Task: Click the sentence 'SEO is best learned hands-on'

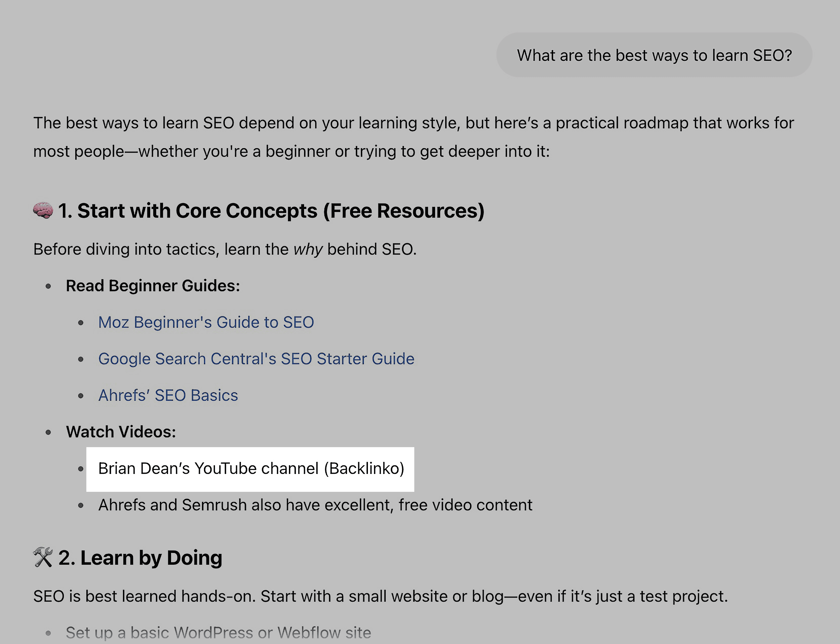Action: click(x=380, y=597)
